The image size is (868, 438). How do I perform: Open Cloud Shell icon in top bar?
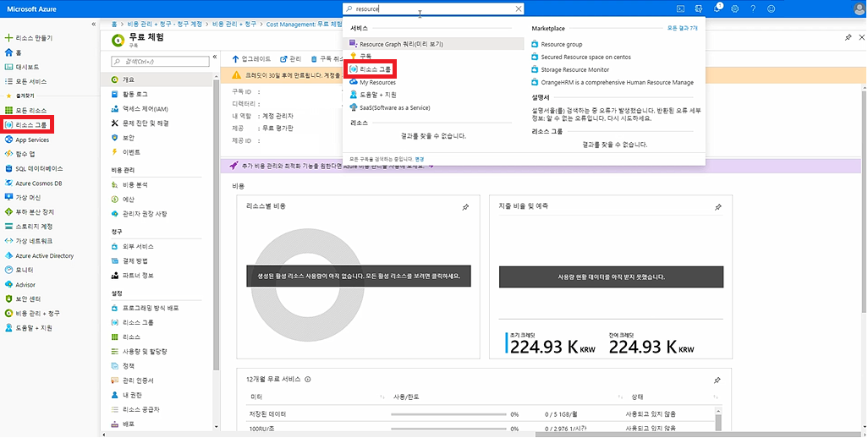(x=680, y=8)
